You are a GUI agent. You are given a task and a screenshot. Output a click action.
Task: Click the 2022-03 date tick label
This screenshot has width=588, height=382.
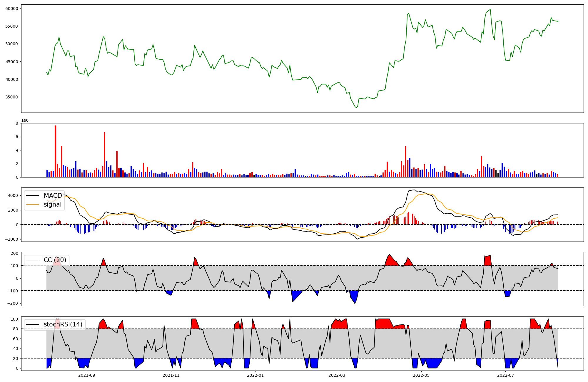click(337, 375)
